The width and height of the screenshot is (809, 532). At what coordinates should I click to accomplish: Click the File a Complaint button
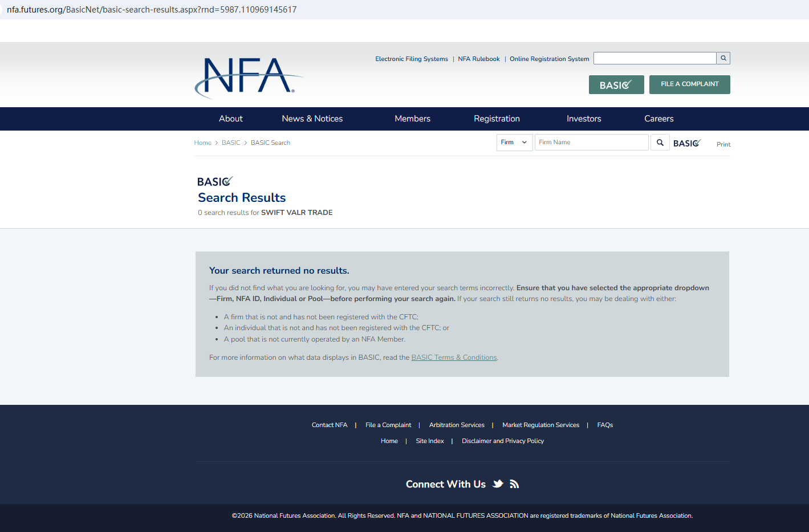tap(690, 84)
